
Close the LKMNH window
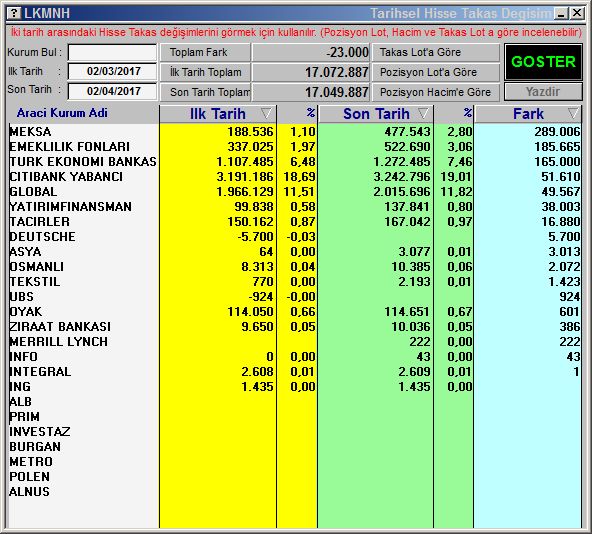pyautogui.click(x=577, y=14)
